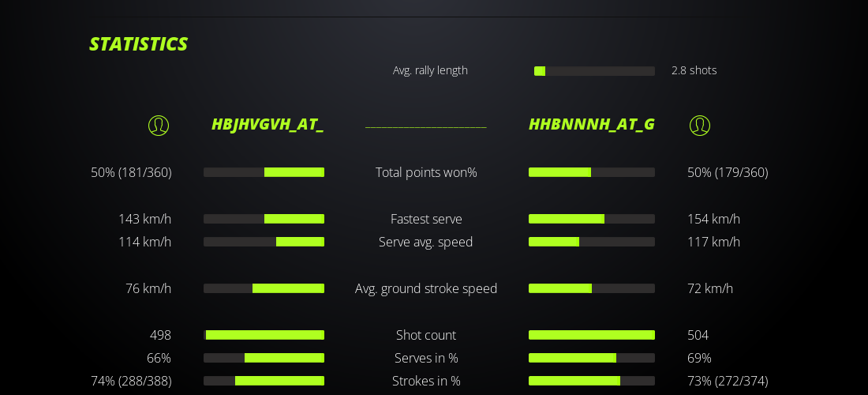The width and height of the screenshot is (868, 395).
Task: Open player name HBJHVGVH_AT_
Action: click(x=268, y=125)
